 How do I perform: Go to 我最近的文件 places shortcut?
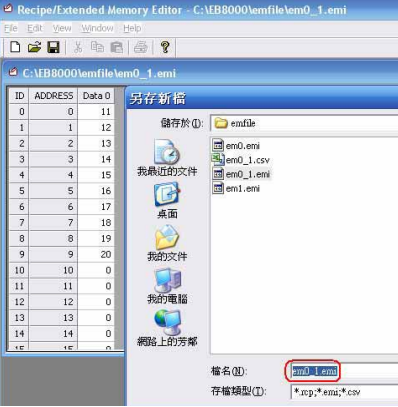point(167,158)
